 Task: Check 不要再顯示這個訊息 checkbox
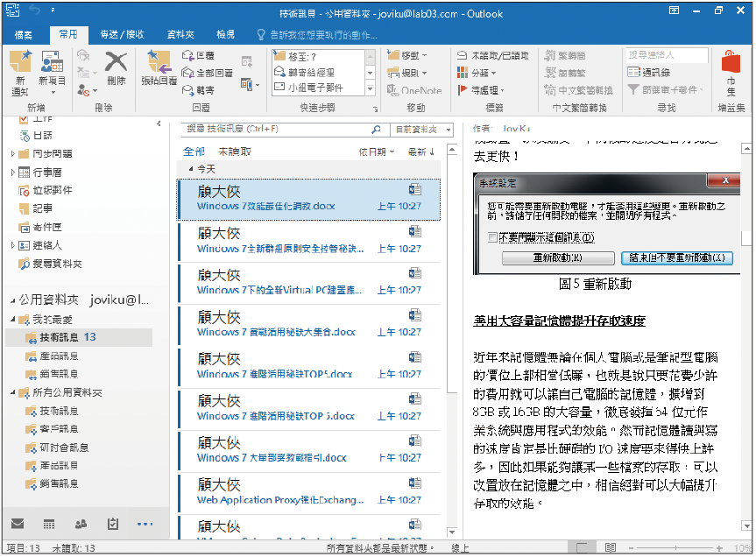492,237
